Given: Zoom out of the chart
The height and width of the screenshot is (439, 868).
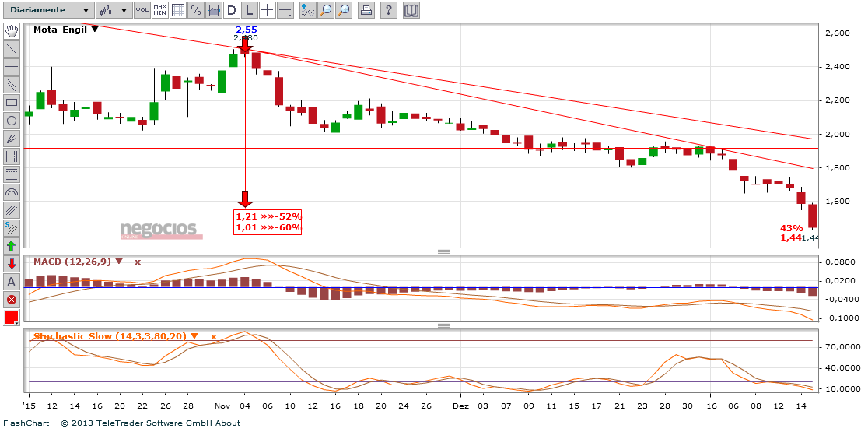Looking at the screenshot, I should 326,10.
